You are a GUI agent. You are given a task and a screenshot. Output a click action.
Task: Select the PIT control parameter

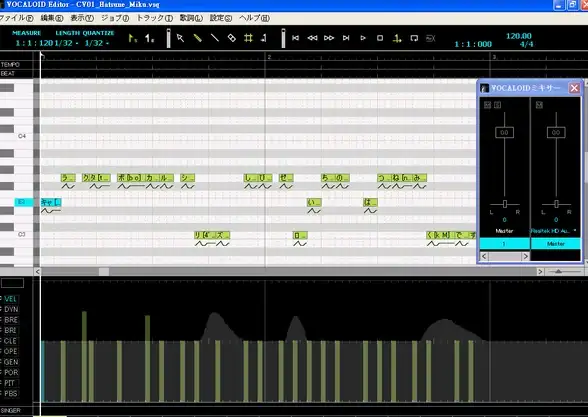point(10,383)
